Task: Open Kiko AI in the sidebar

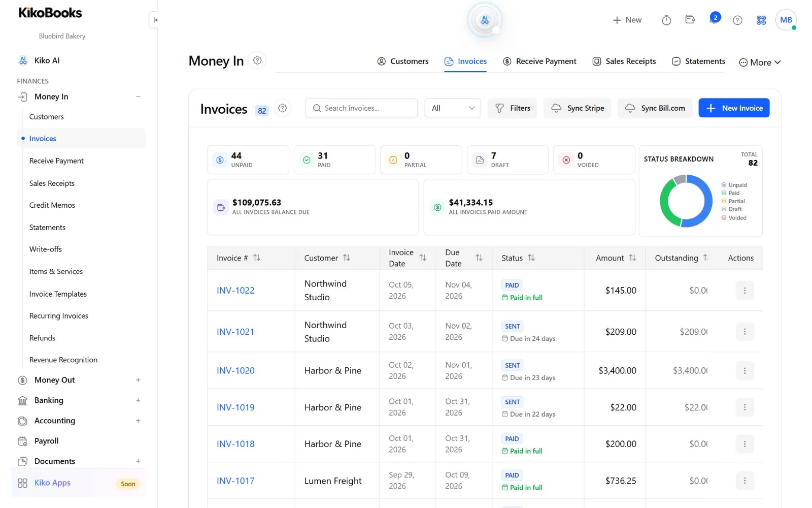Action: (x=47, y=60)
